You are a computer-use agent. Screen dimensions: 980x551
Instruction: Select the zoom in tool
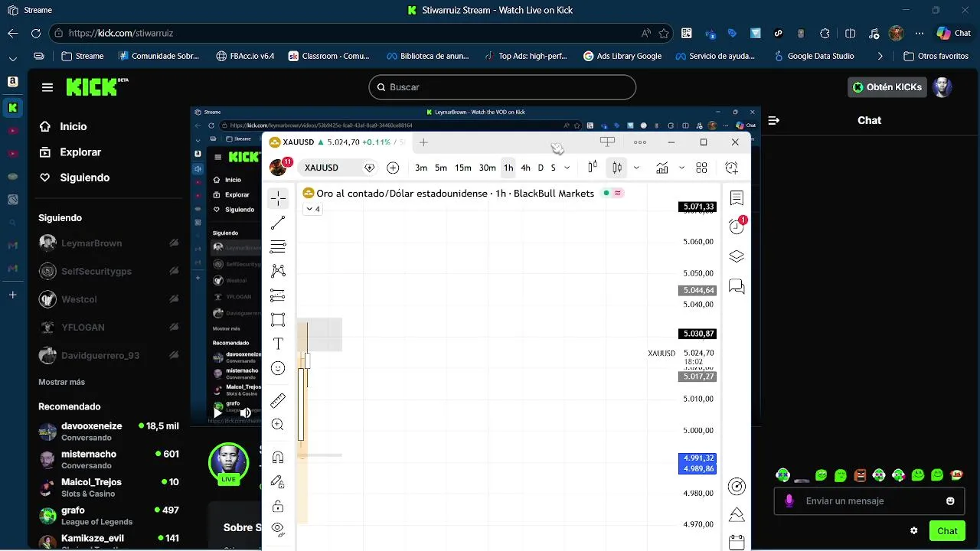pos(278,425)
